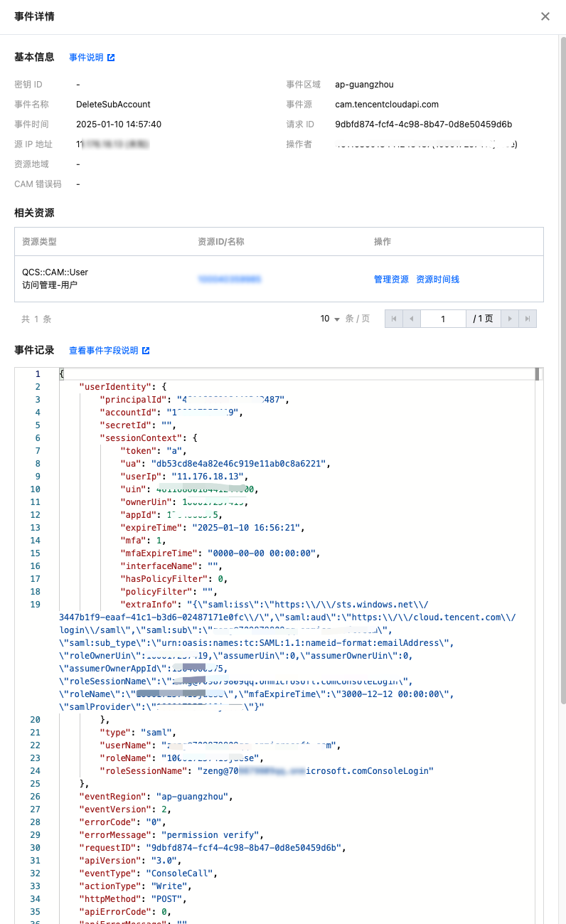566x924 pixels.
Task: Click the "extraInfo" key in JSON
Action: click(149, 605)
